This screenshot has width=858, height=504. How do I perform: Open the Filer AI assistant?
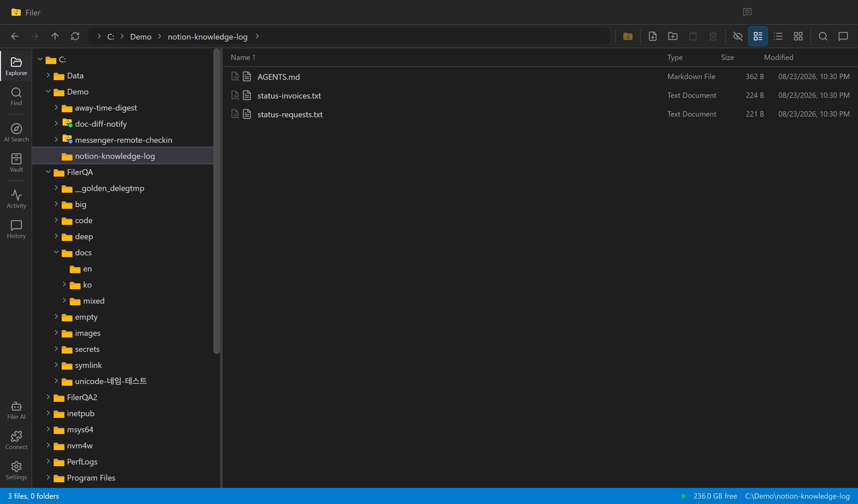pyautogui.click(x=16, y=411)
